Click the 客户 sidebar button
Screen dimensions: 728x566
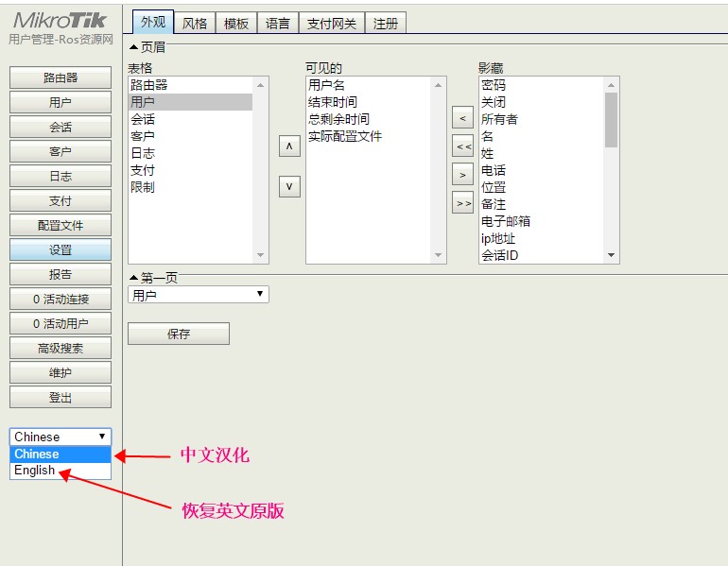[61, 151]
